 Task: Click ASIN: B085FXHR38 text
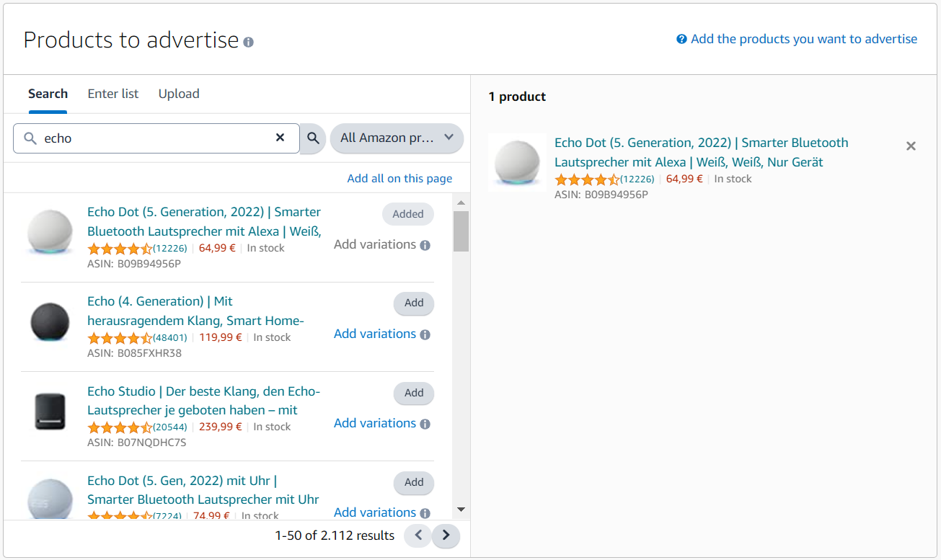click(134, 353)
